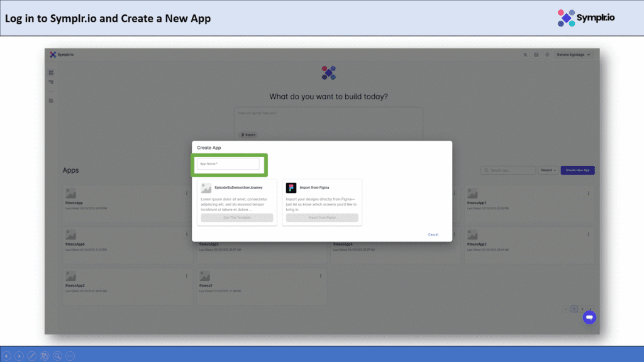This screenshot has width=644, height=362.
Task: Click the Figma logo icon
Action: 291,188
